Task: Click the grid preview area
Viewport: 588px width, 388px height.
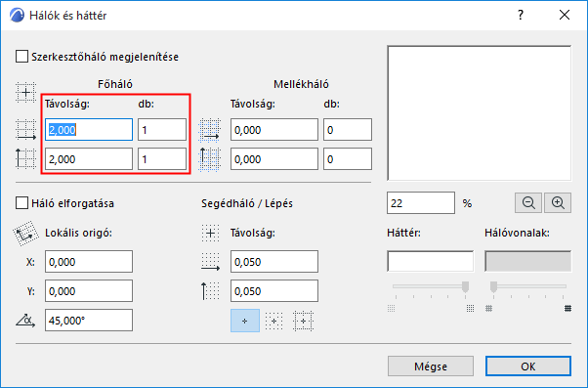Action: 480,113
